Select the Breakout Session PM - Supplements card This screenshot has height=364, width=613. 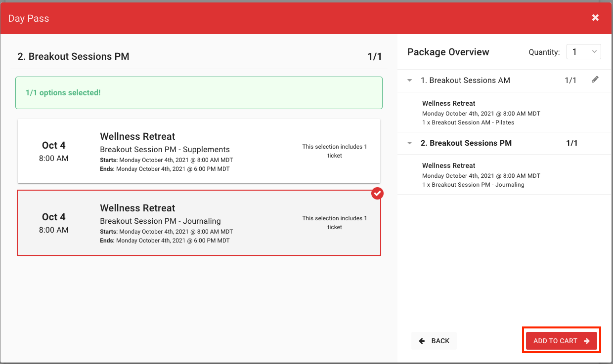199,151
